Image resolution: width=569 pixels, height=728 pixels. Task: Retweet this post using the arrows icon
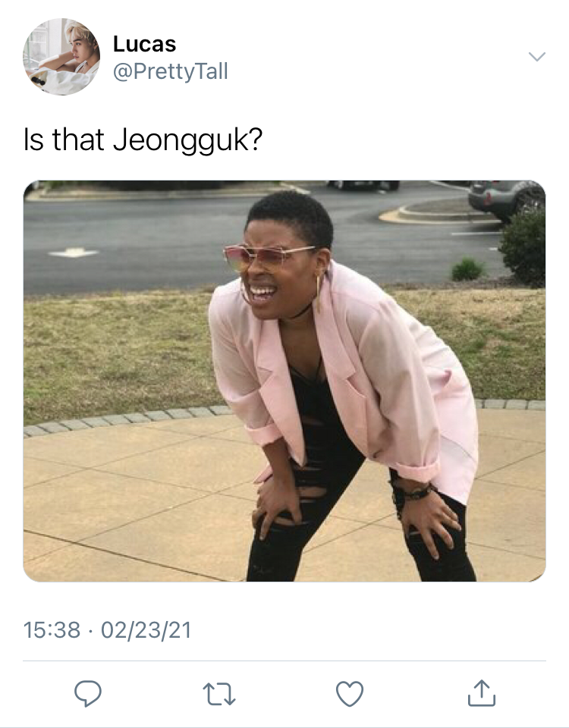coord(218,694)
